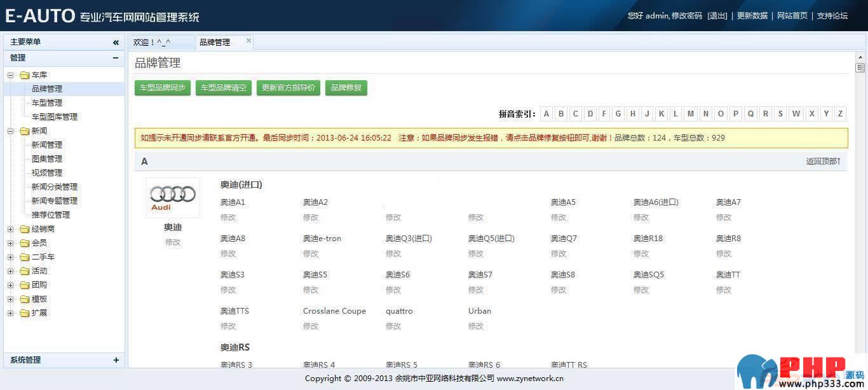This screenshot has width=868, height=390.
Task: Collapse the 管理 accordion section
Action: [116, 58]
